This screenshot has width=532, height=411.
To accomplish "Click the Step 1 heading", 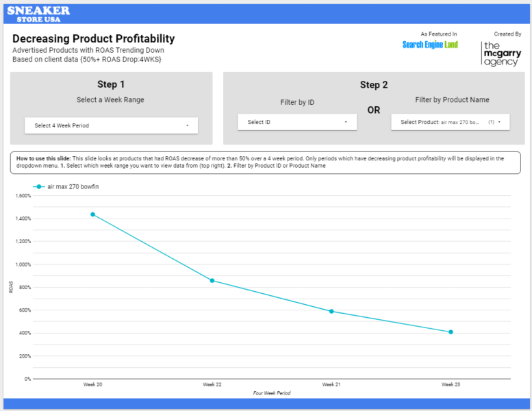I will point(111,84).
